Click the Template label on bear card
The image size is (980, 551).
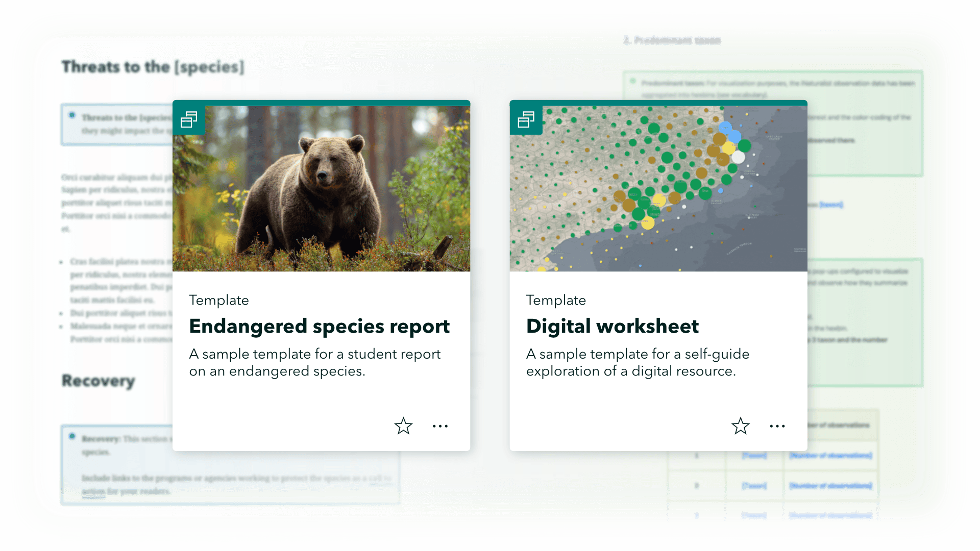[219, 300]
